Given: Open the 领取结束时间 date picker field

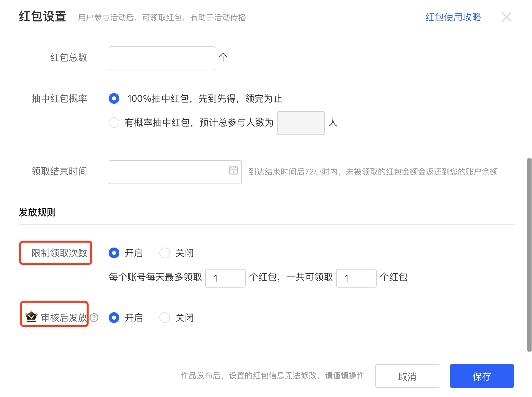Looking at the screenshot, I should 168,172.
